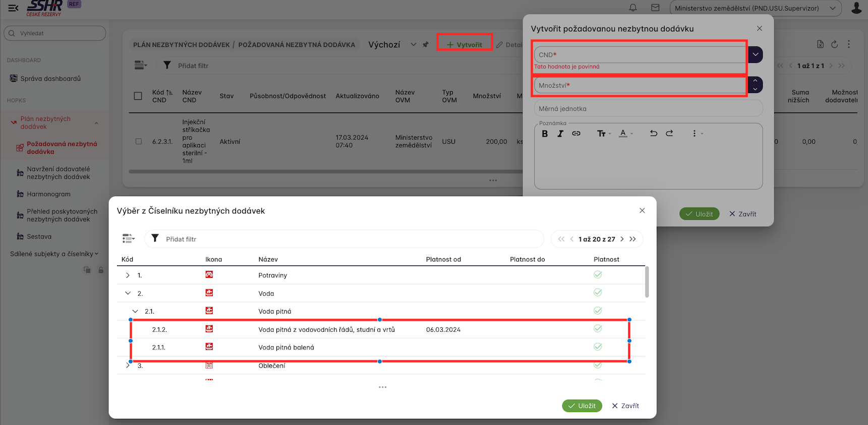Image resolution: width=868 pixels, height=425 pixels.
Task: Open the notifications bell icon
Action: tap(633, 8)
